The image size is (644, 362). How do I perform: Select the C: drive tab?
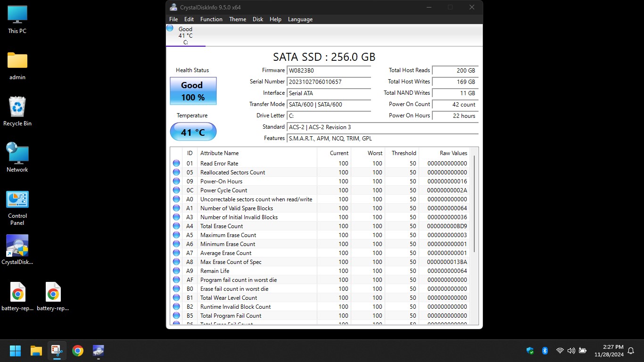[x=185, y=36]
